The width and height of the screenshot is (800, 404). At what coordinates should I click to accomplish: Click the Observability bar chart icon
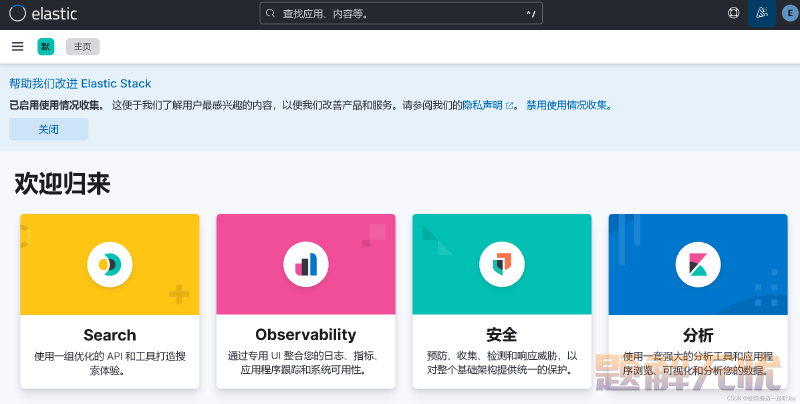tap(306, 264)
